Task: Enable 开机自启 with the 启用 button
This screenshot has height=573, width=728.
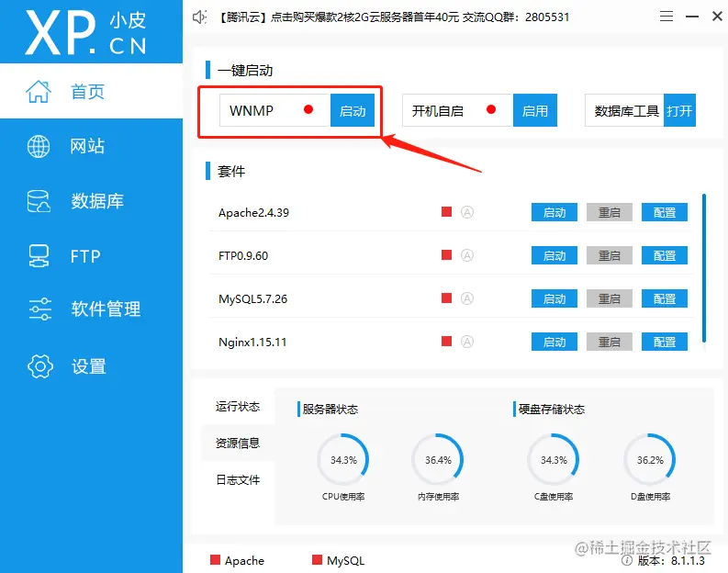Action: pyautogui.click(x=535, y=110)
